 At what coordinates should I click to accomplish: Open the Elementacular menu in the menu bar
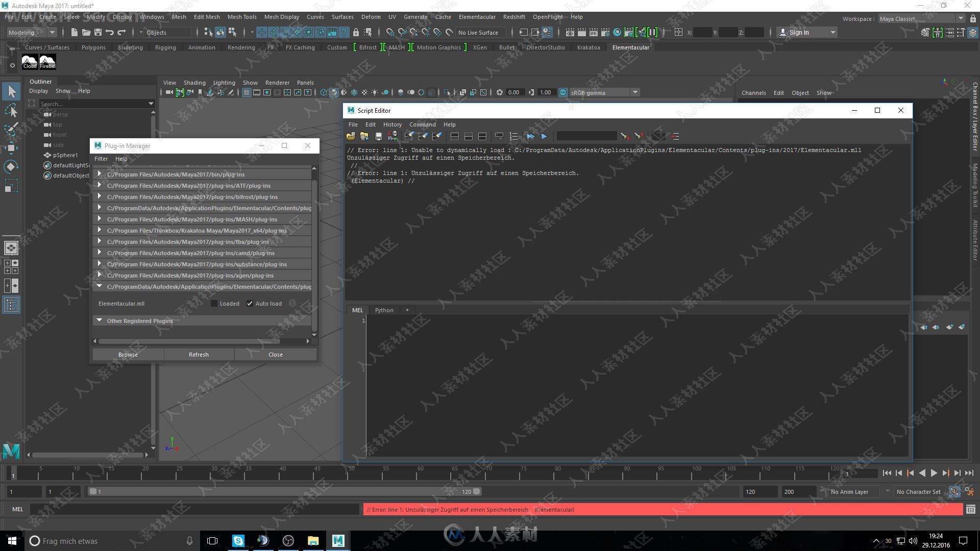(x=477, y=17)
